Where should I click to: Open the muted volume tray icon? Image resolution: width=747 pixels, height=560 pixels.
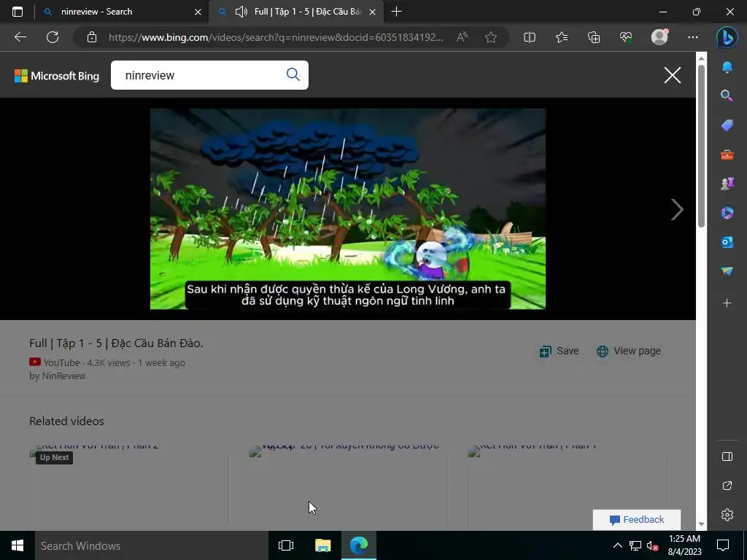[652, 545]
